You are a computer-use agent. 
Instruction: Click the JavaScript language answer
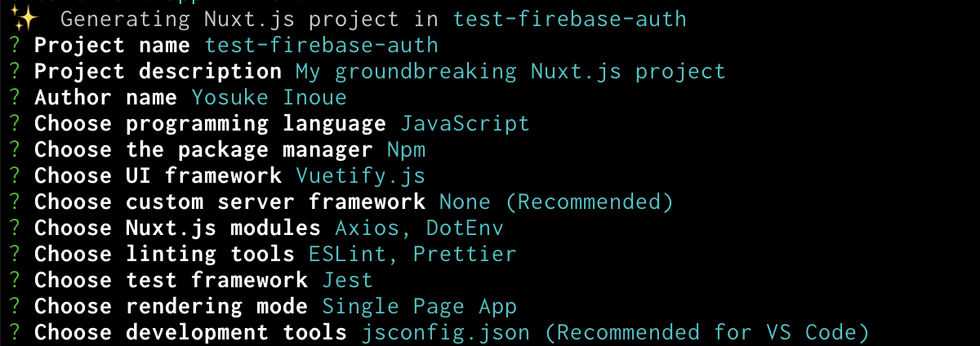click(x=465, y=124)
